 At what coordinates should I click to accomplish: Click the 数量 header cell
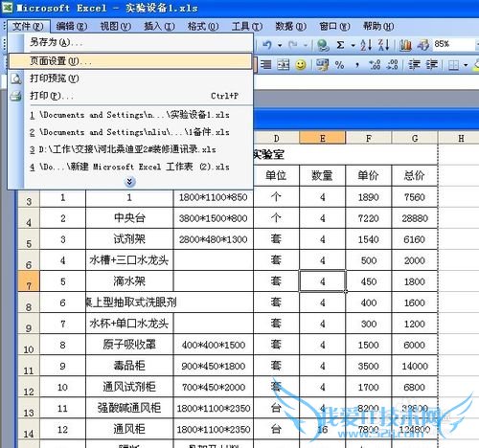pos(322,175)
